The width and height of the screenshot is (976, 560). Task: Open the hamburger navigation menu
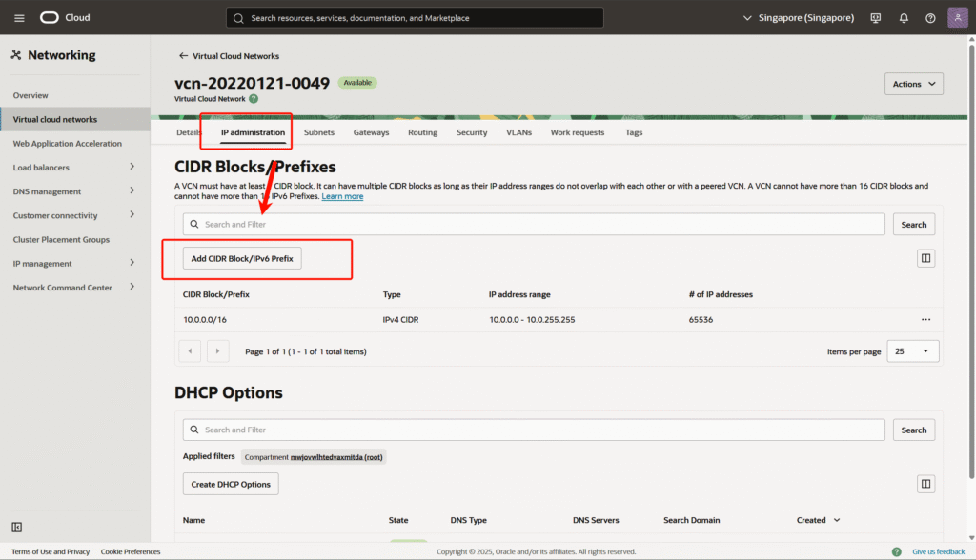coord(19,18)
